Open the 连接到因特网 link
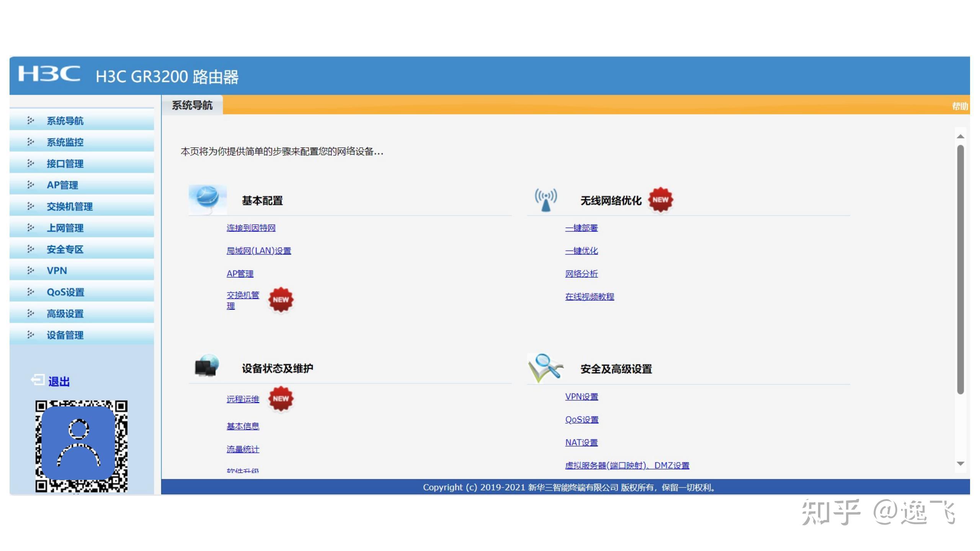This screenshot has width=980, height=551. [252, 228]
